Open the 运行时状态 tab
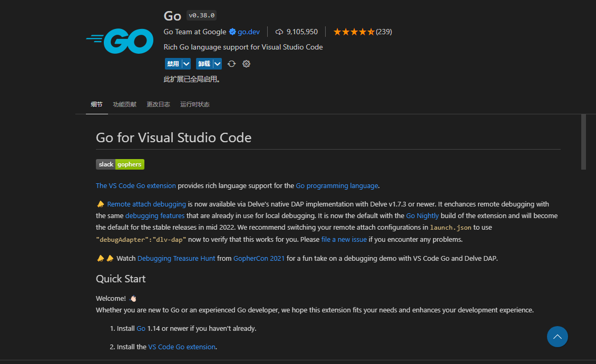 point(195,104)
